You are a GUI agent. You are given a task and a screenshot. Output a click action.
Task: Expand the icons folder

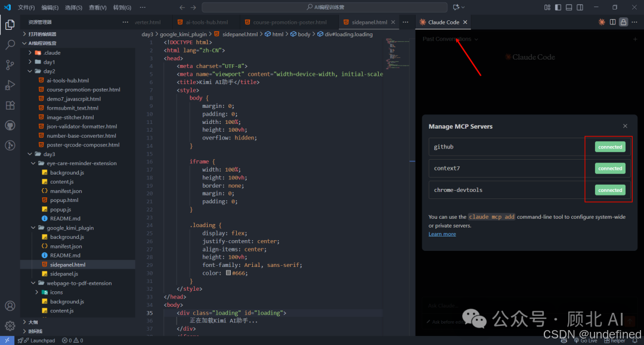click(78, 292)
